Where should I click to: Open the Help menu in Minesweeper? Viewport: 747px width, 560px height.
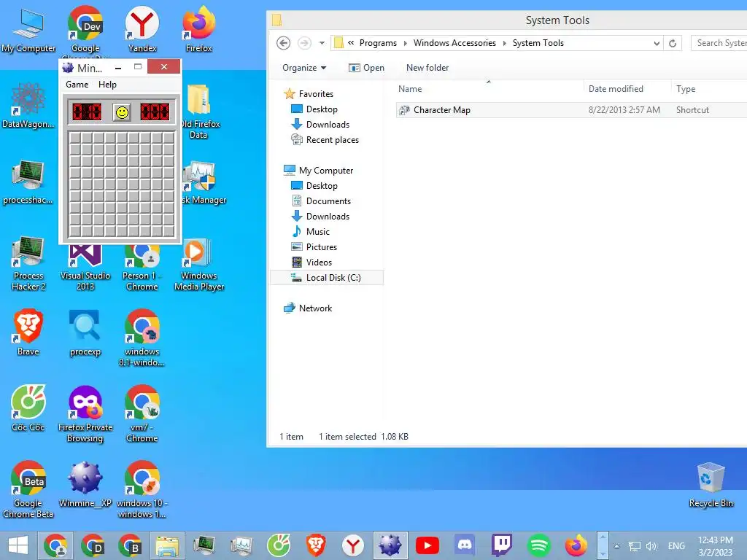click(107, 85)
